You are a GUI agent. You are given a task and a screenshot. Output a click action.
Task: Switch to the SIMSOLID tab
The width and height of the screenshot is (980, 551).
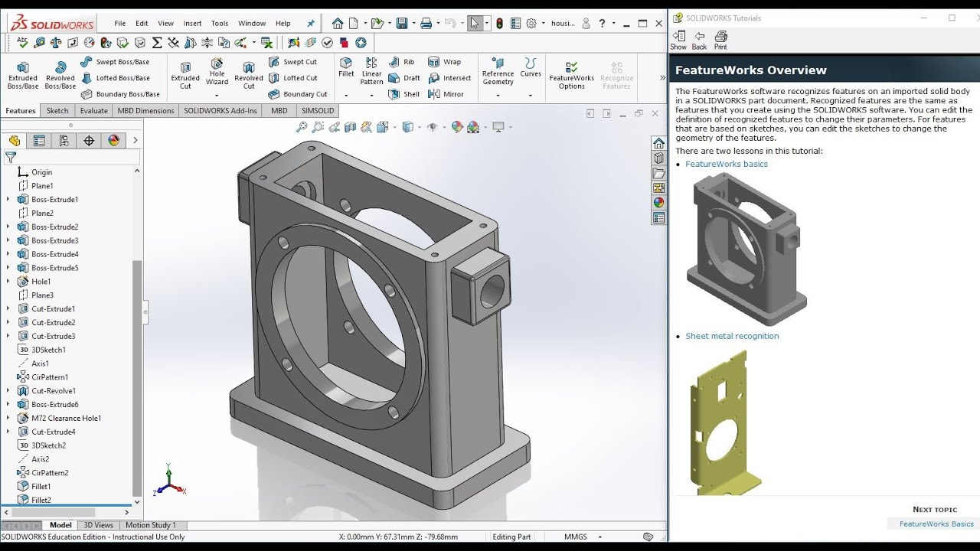click(x=318, y=111)
